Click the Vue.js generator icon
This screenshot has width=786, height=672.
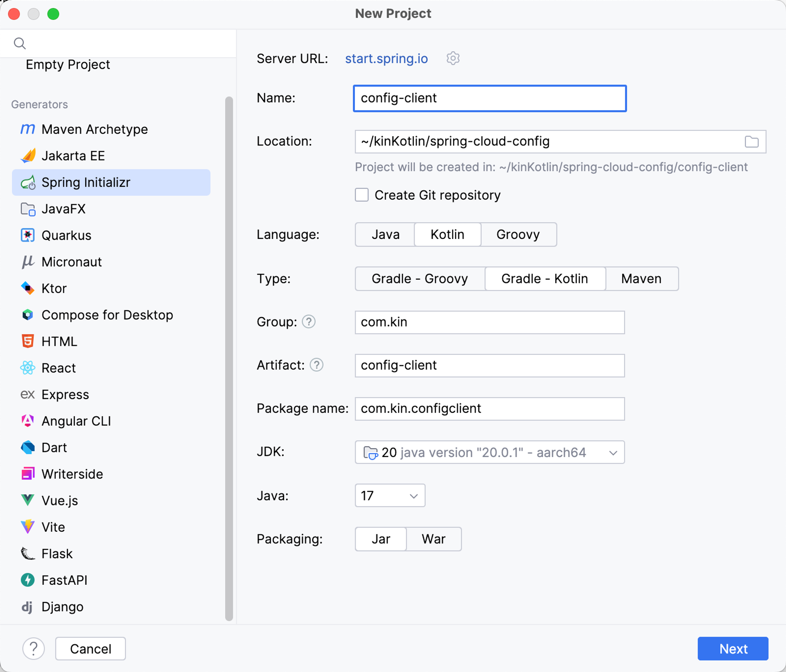click(28, 500)
